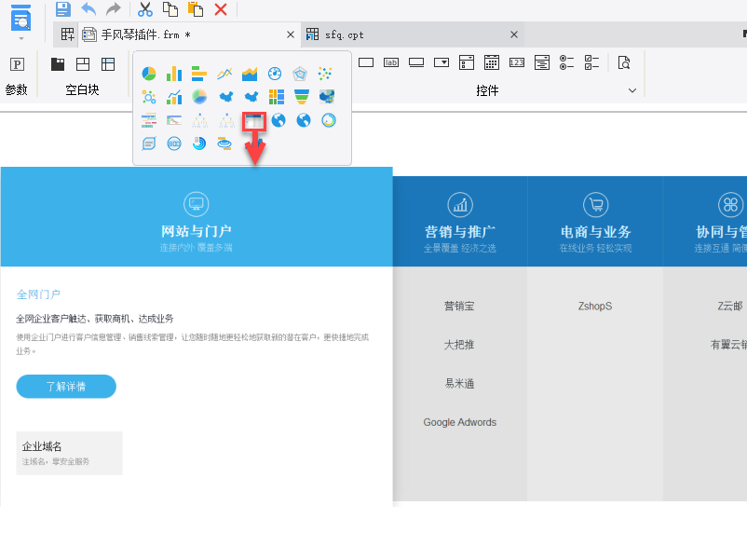The image size is (747, 560).
Task: Click the Copy icon
Action: pyautogui.click(x=170, y=8)
